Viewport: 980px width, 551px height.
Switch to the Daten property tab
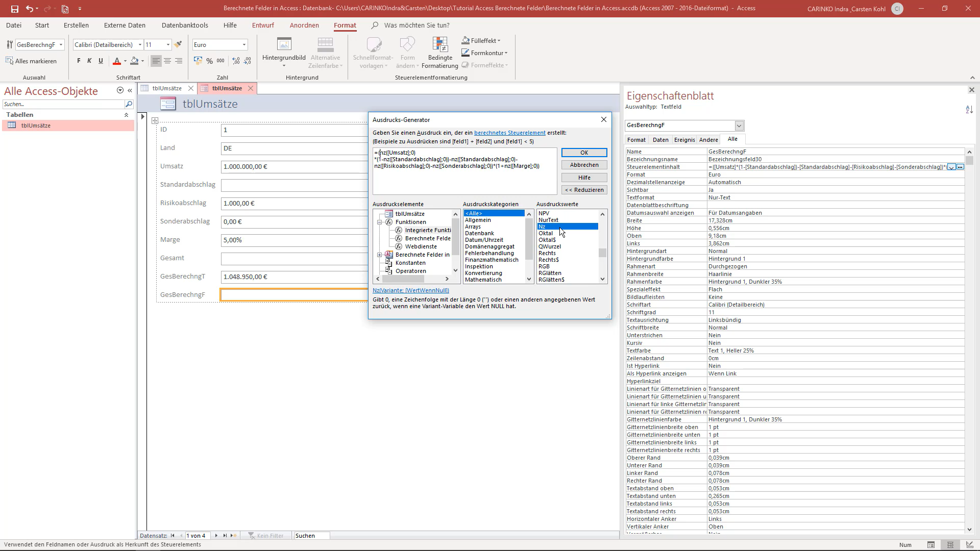(660, 140)
